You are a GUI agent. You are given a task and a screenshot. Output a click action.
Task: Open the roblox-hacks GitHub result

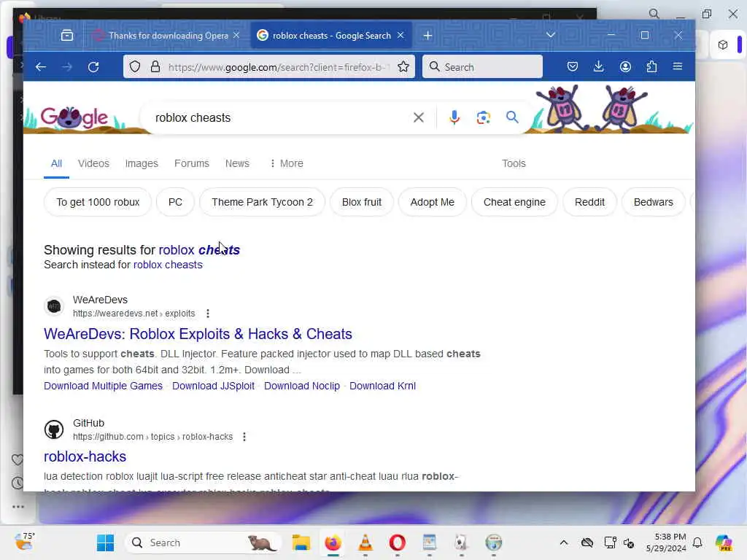coord(85,456)
